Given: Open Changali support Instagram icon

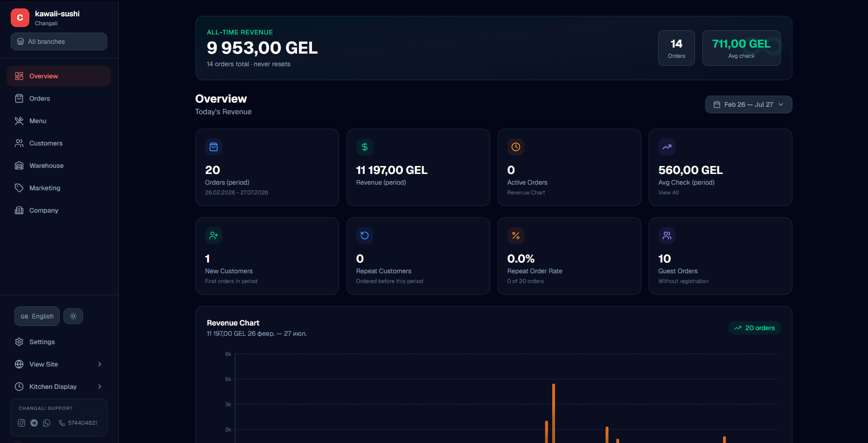Looking at the screenshot, I should point(21,423).
